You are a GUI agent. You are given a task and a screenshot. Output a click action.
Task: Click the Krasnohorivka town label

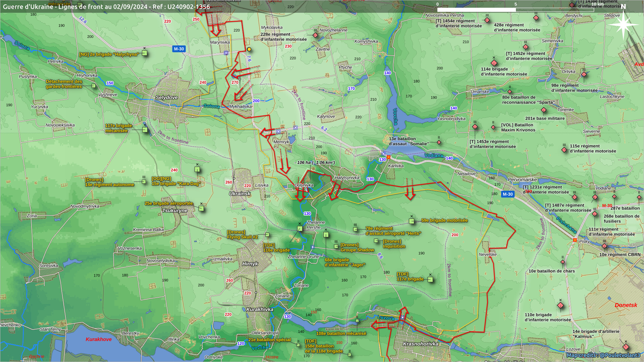click(x=420, y=344)
